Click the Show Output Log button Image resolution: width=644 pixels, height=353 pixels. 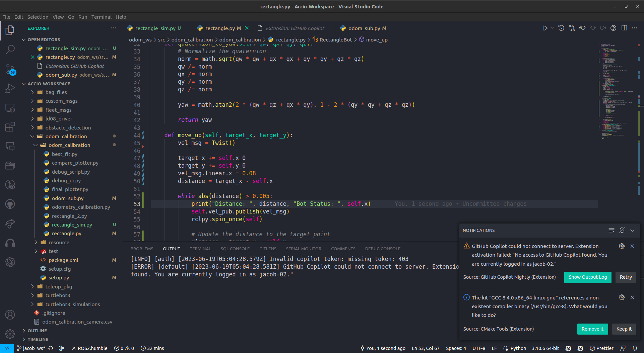(587, 277)
